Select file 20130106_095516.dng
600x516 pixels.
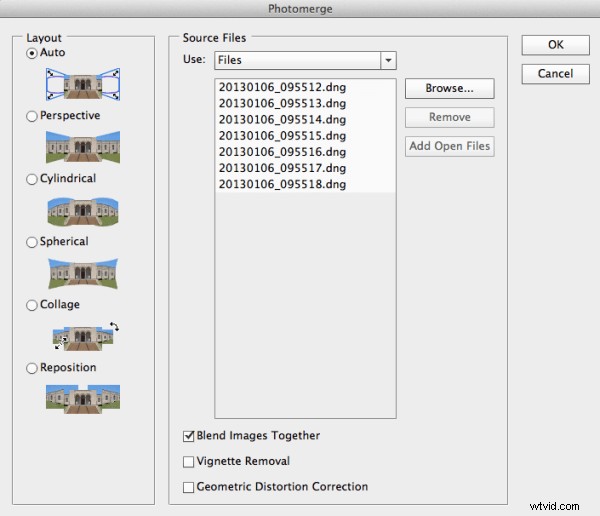pyautogui.click(x=305, y=152)
